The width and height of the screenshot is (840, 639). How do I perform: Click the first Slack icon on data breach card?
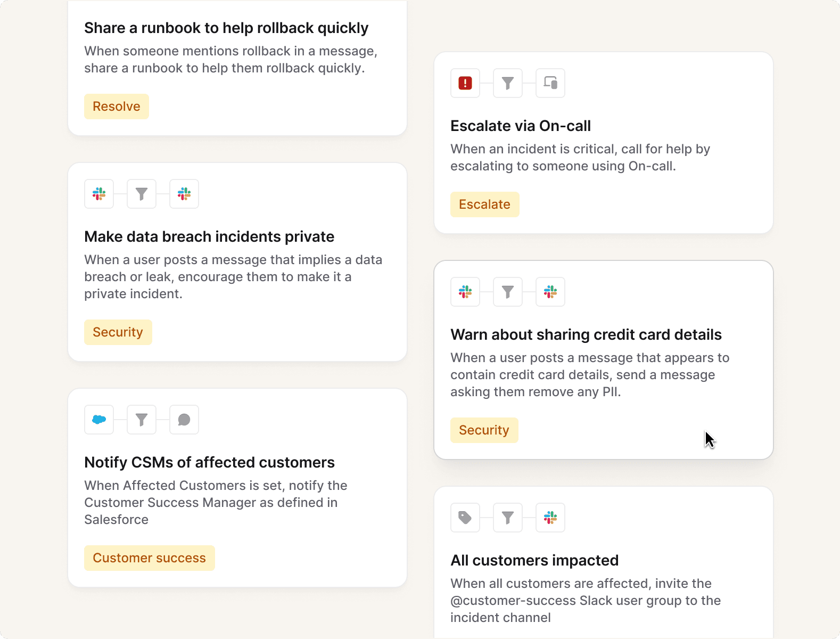pyautogui.click(x=99, y=194)
